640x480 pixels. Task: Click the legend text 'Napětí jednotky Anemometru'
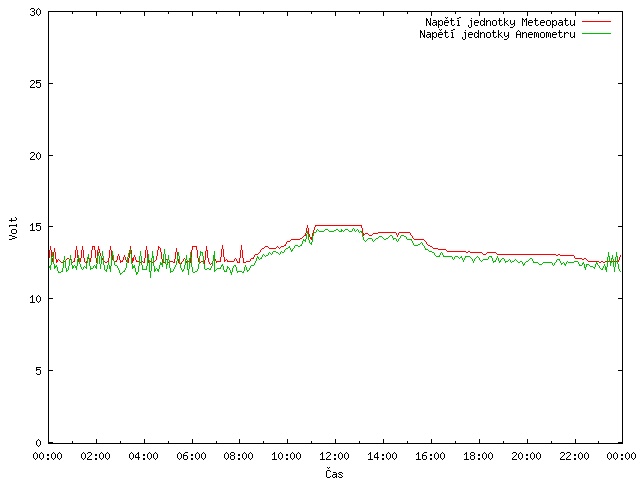click(497, 34)
